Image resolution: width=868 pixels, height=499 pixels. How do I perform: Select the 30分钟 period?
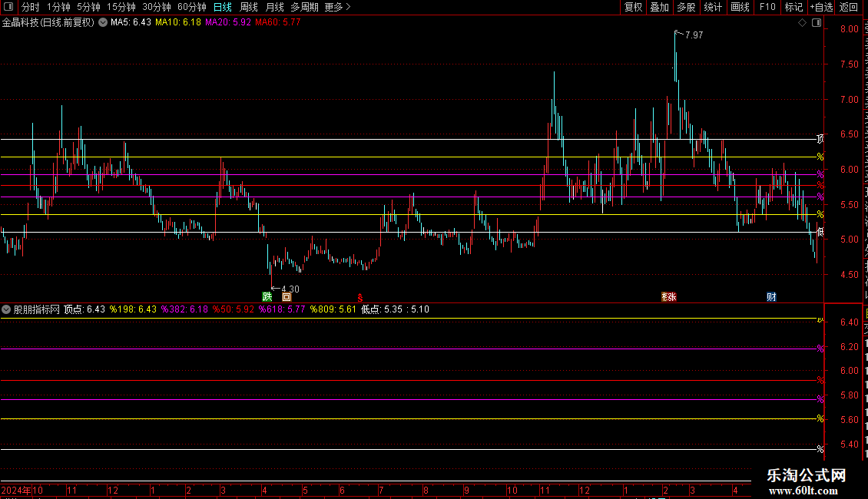157,7
